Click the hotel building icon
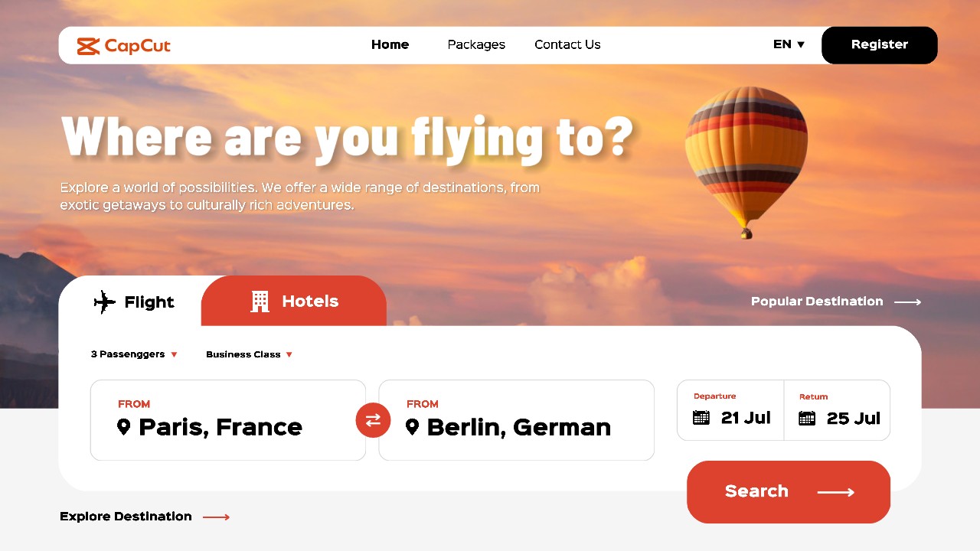The width and height of the screenshot is (980, 551). point(260,302)
